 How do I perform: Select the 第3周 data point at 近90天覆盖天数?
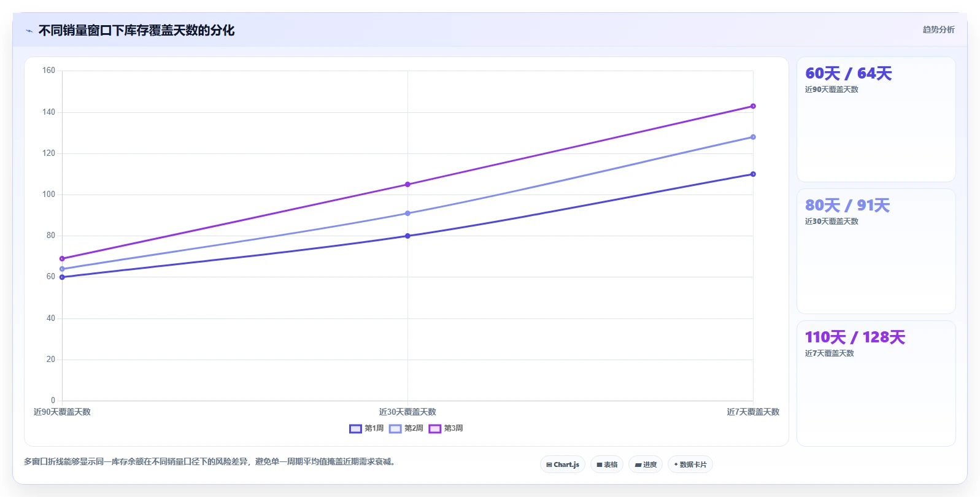62,259
